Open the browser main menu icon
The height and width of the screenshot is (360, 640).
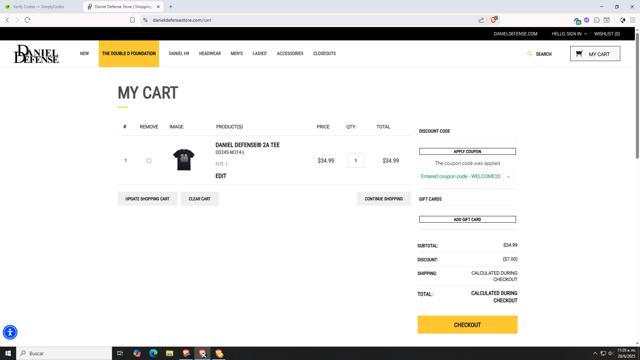[632, 20]
